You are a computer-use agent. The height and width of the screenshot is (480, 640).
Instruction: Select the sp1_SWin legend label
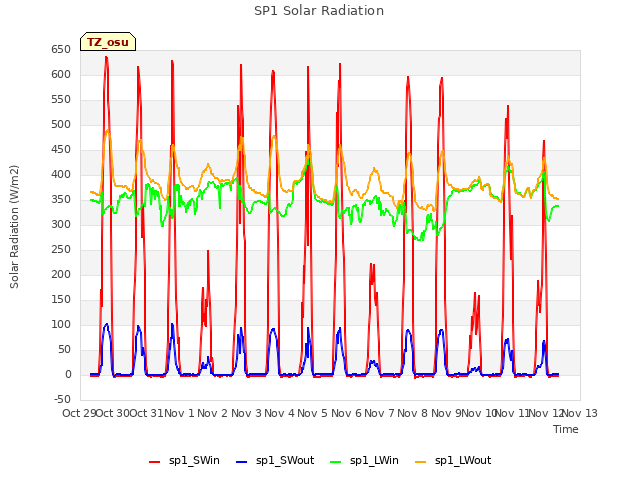[194, 460]
